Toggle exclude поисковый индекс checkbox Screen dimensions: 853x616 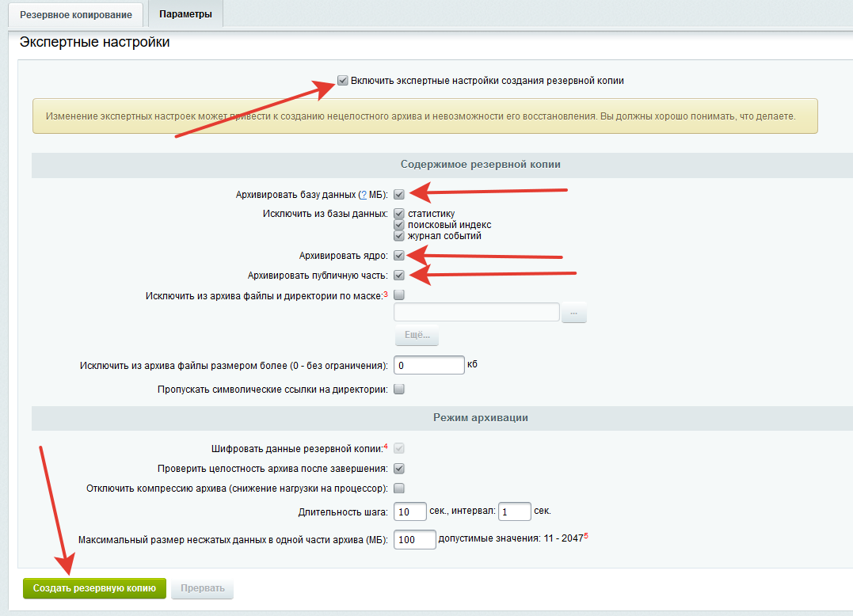click(x=399, y=225)
